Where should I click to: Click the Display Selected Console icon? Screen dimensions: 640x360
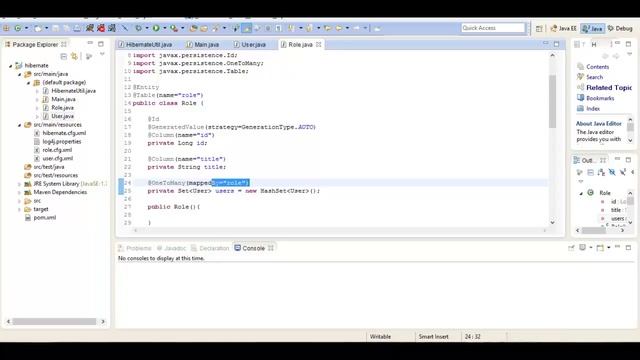(582, 248)
